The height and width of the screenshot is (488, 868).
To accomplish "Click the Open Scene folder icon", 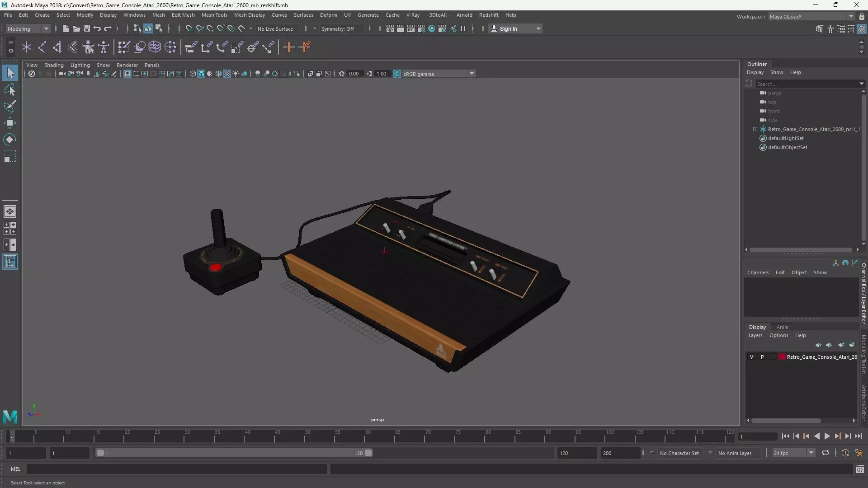I will pos(76,28).
